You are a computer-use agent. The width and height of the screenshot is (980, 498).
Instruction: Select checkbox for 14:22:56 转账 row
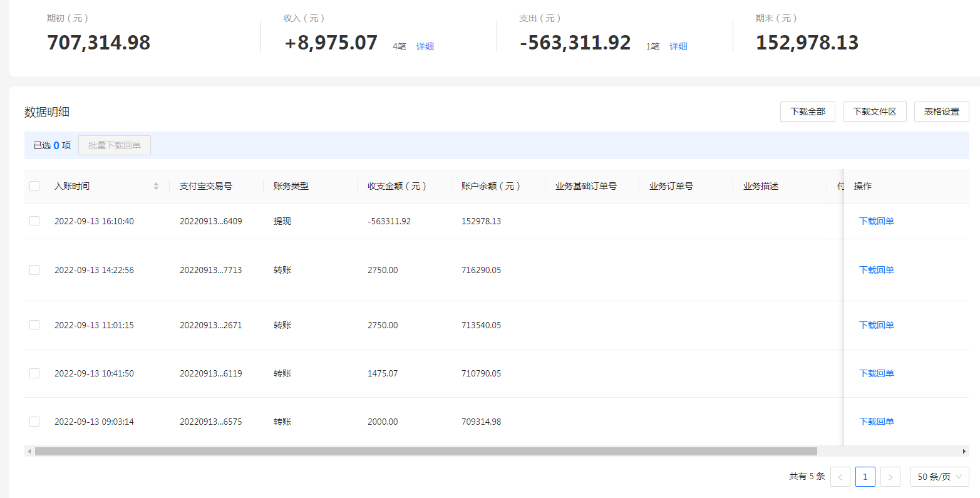(x=34, y=270)
